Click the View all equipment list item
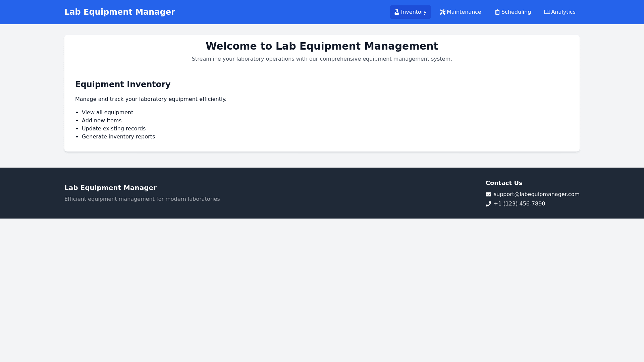This screenshot has height=362, width=644. pos(107,113)
